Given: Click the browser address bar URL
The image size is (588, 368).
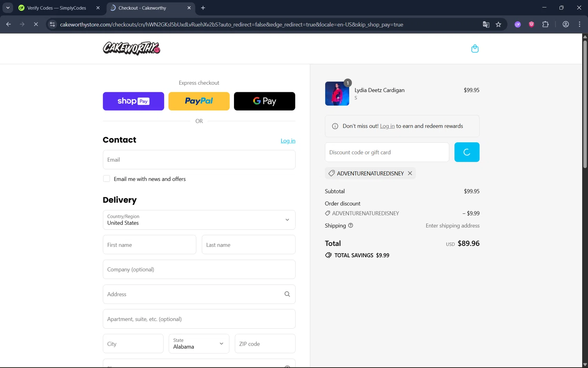Looking at the screenshot, I should tap(231, 24).
